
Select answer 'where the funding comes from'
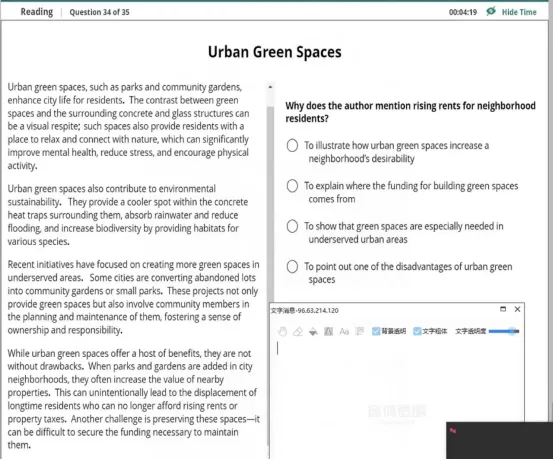292,186
